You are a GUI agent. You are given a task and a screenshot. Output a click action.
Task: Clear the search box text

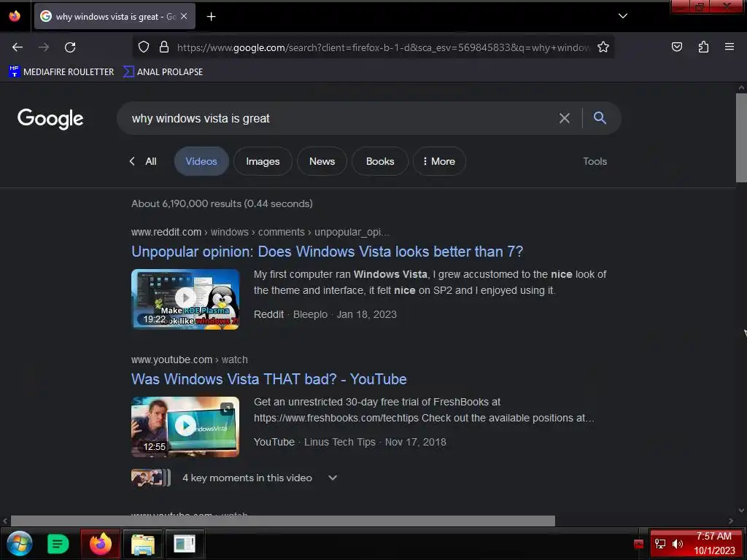[x=564, y=118]
